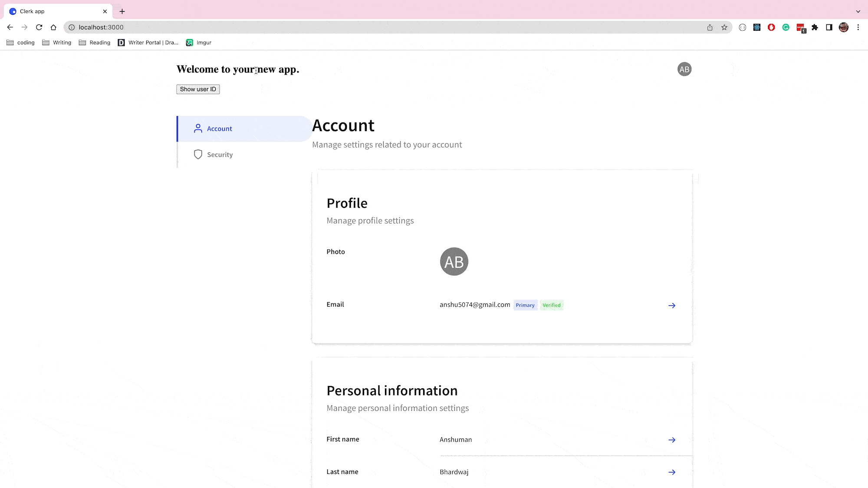
Task: Go back using browser back arrow
Action: pyautogui.click(x=10, y=27)
